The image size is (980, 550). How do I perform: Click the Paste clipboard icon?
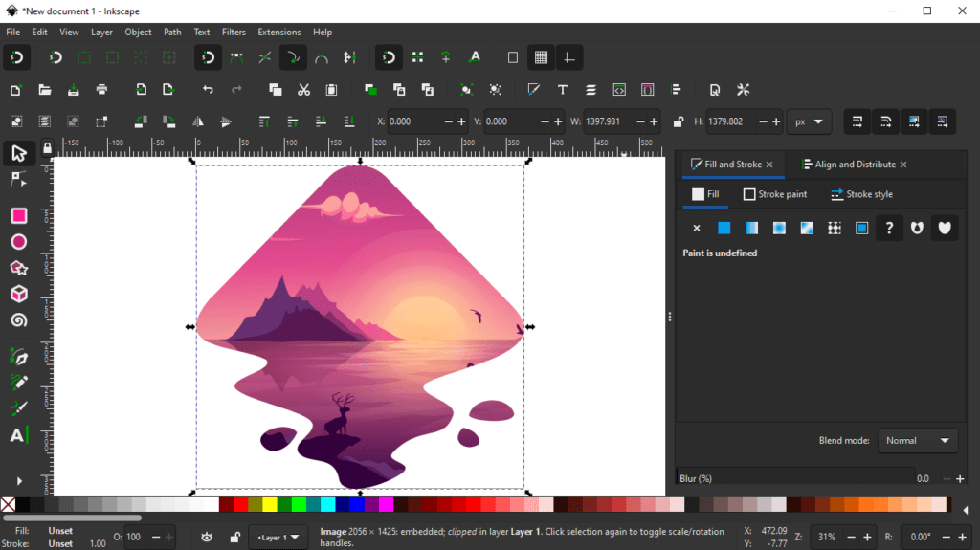point(332,90)
